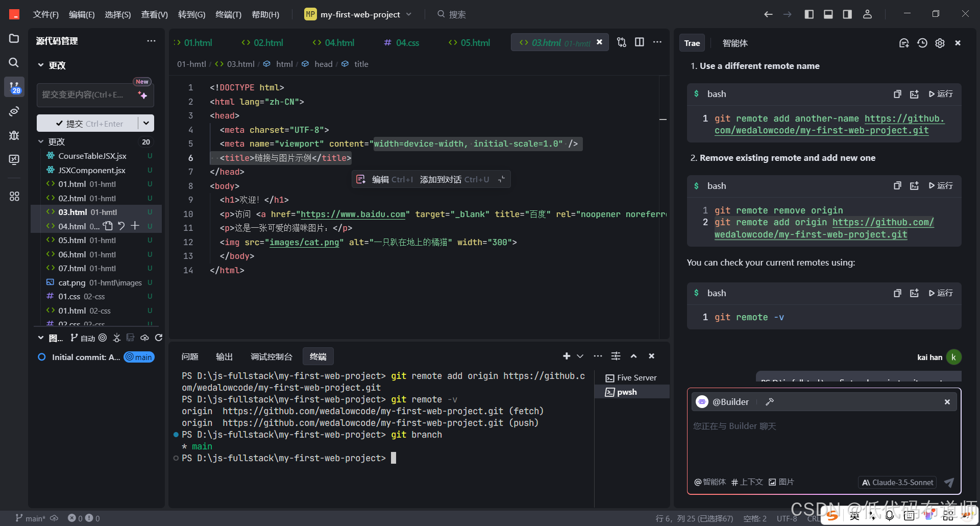This screenshot has height=526, width=980.
Task: Collapse the graph section chevron
Action: click(x=41, y=338)
